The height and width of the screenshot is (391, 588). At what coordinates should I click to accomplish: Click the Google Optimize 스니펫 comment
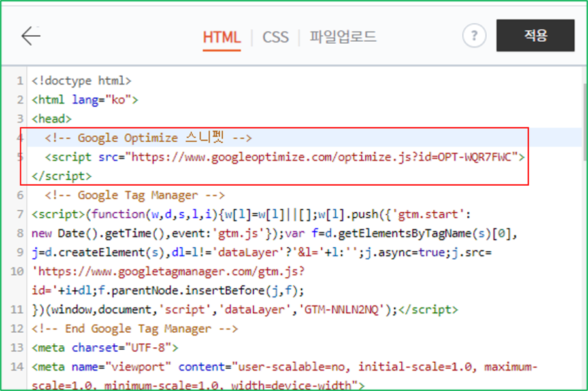pyautogui.click(x=148, y=138)
